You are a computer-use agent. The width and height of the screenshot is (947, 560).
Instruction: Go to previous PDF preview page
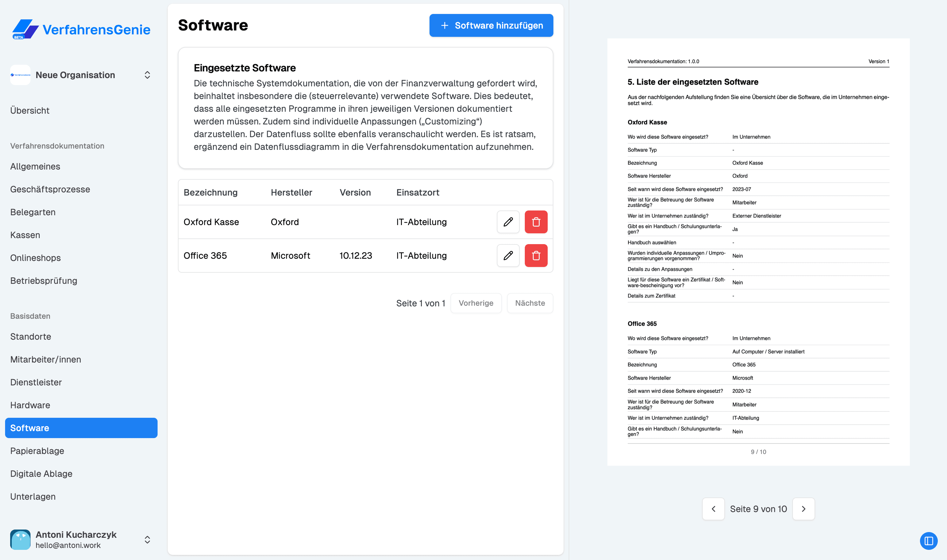coord(713,509)
